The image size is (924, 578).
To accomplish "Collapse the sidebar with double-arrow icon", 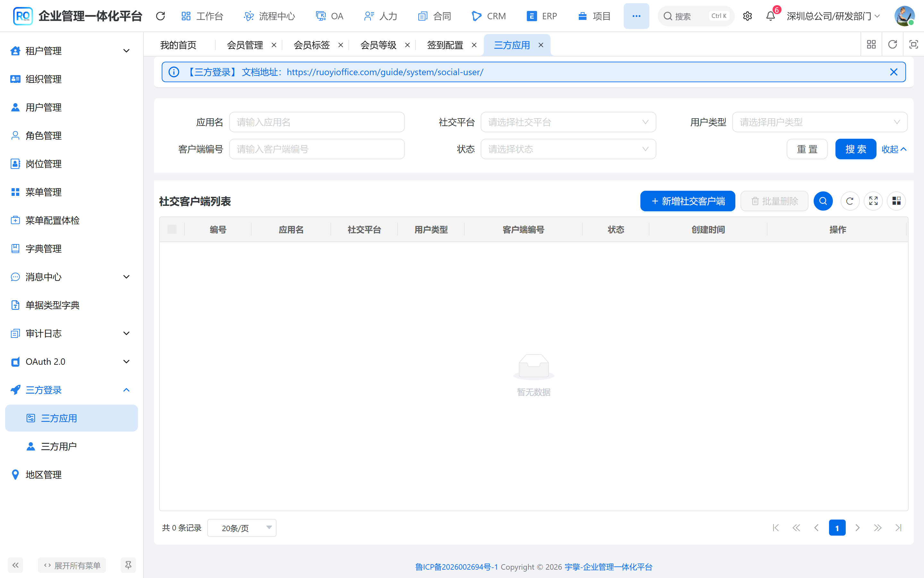I will [16, 565].
